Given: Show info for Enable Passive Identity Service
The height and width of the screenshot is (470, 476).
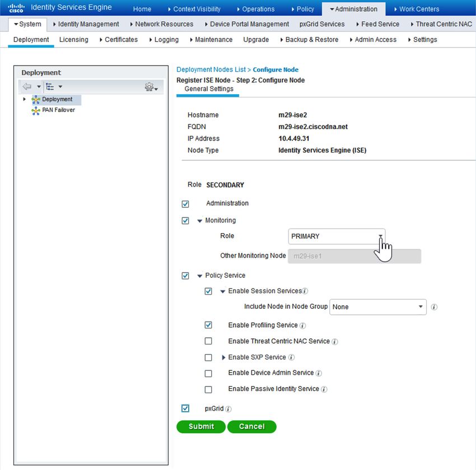Looking at the screenshot, I should tap(324, 389).
